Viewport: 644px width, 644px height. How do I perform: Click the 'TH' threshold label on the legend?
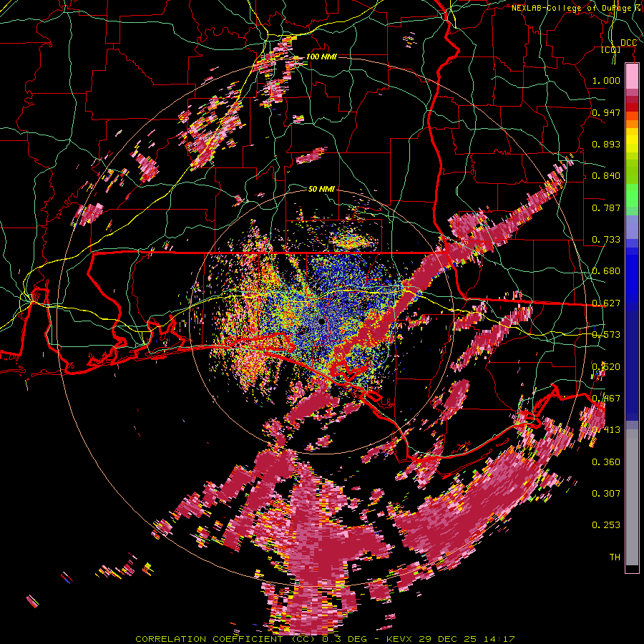click(x=615, y=557)
